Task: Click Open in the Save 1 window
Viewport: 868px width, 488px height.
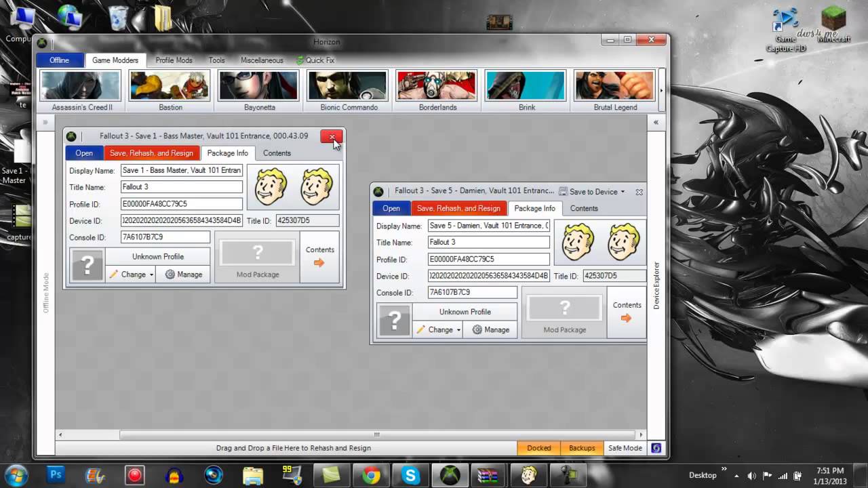Action: (x=84, y=153)
